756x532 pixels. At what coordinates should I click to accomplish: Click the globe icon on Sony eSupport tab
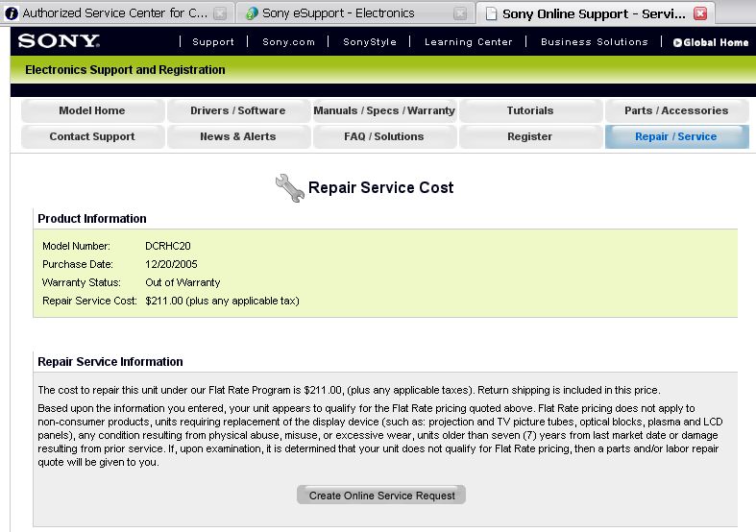click(252, 13)
